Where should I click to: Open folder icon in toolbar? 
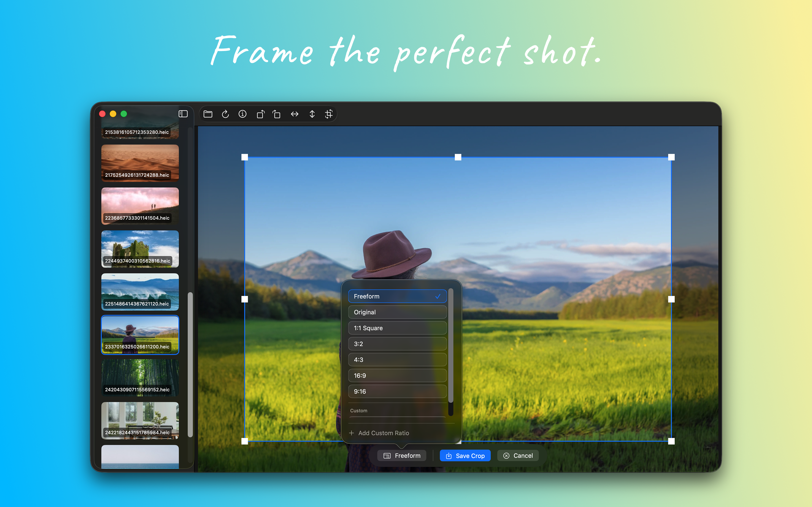pyautogui.click(x=208, y=114)
